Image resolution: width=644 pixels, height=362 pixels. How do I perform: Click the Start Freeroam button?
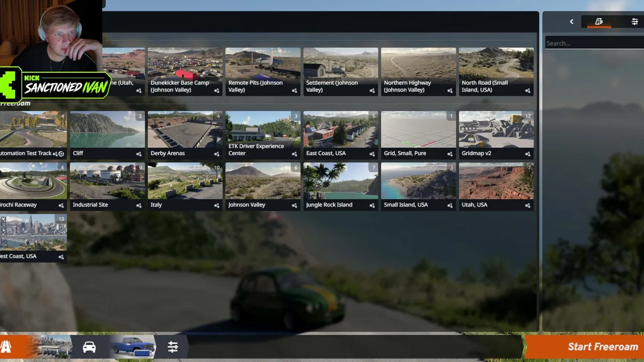click(x=585, y=346)
